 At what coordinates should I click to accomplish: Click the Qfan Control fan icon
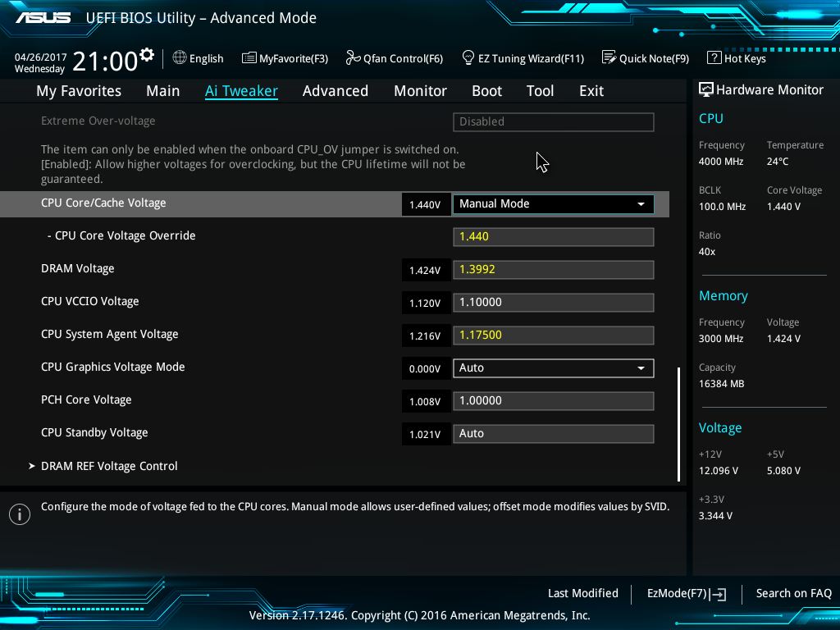[x=353, y=57]
